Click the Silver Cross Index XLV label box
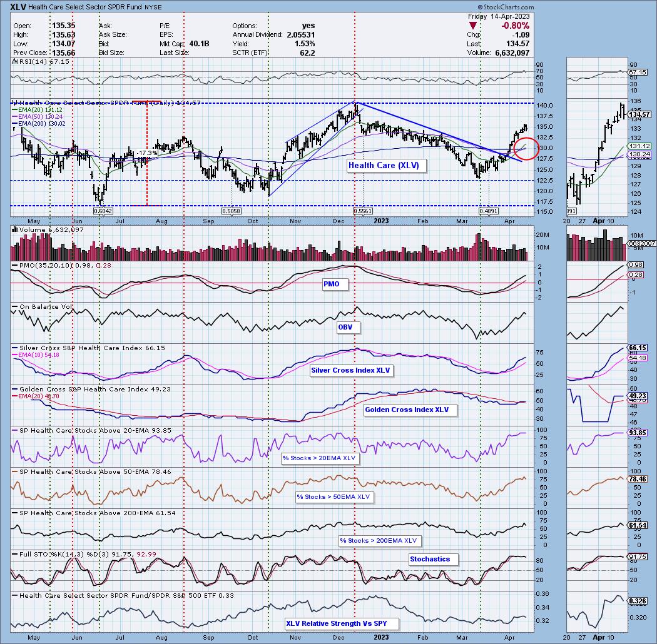This screenshot has width=657, height=644. tap(350, 370)
